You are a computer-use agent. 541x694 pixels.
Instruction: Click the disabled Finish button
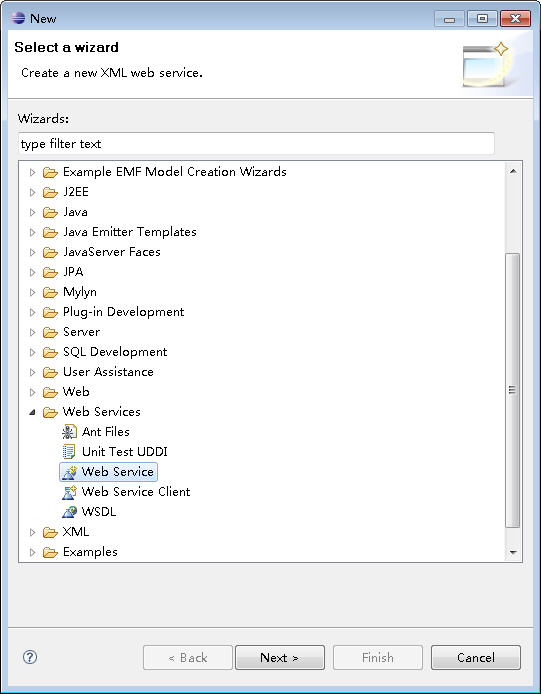[x=378, y=657]
